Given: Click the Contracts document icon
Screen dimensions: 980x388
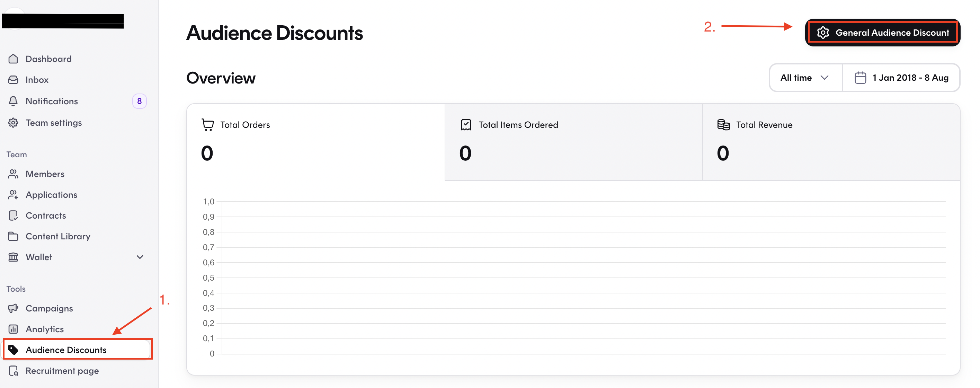Looking at the screenshot, I should click(x=13, y=215).
